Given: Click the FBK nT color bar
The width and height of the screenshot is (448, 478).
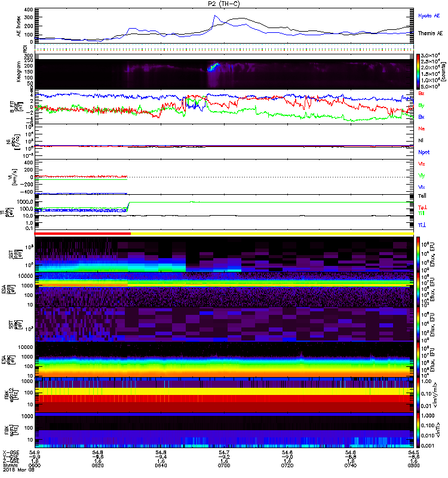Looking at the screenshot, I should click(418, 430).
